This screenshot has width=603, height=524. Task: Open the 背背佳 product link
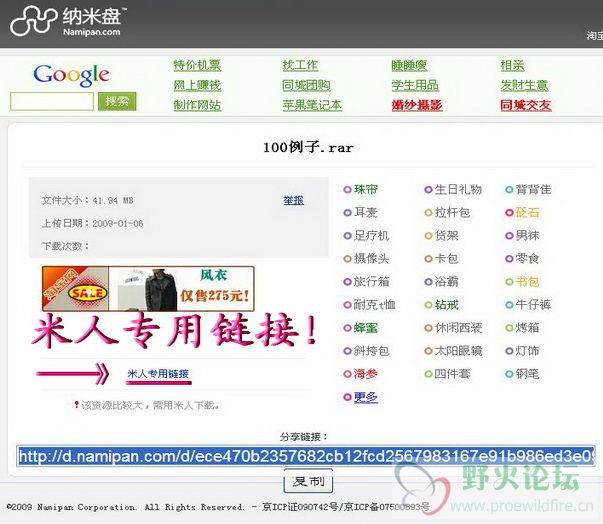click(533, 189)
